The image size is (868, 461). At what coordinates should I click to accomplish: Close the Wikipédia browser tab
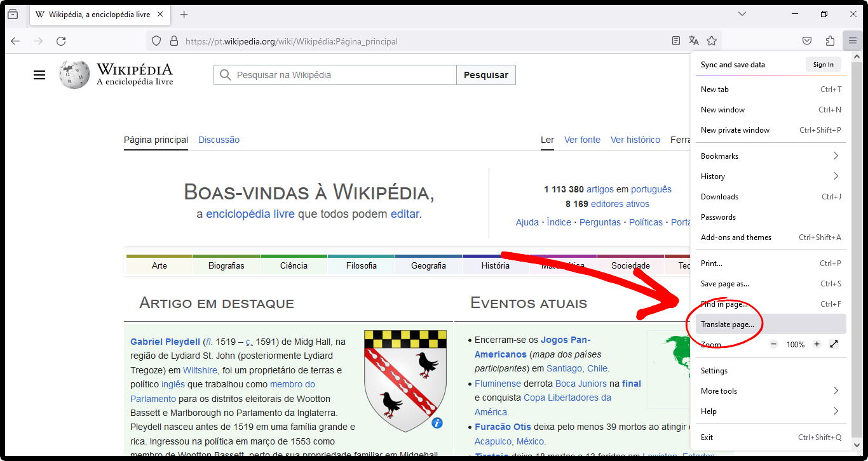coord(159,15)
